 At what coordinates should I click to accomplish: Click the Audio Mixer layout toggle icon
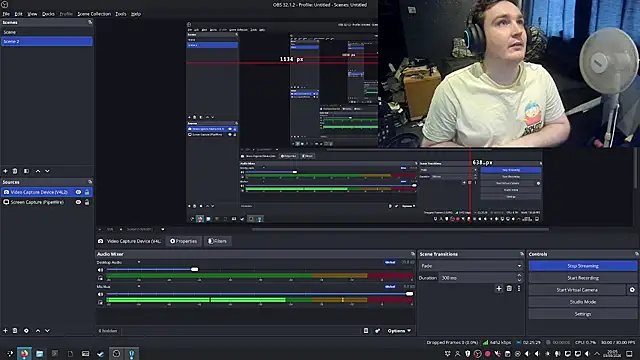[366, 331]
